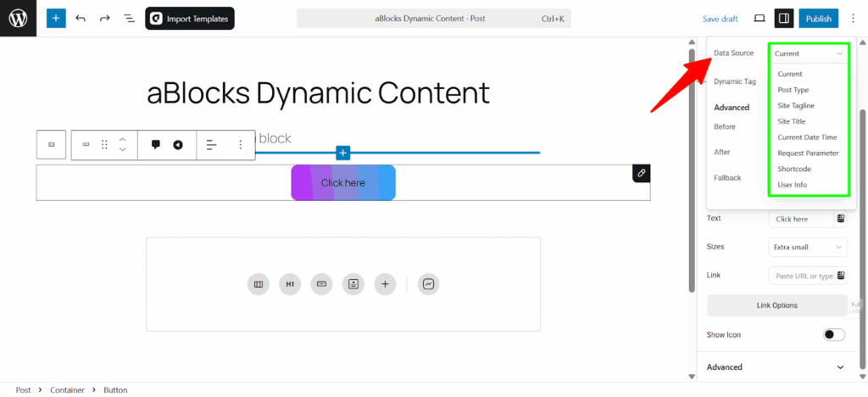Screen dimensions: 868x397
Task: Open the command palette title bar
Action: click(434, 19)
